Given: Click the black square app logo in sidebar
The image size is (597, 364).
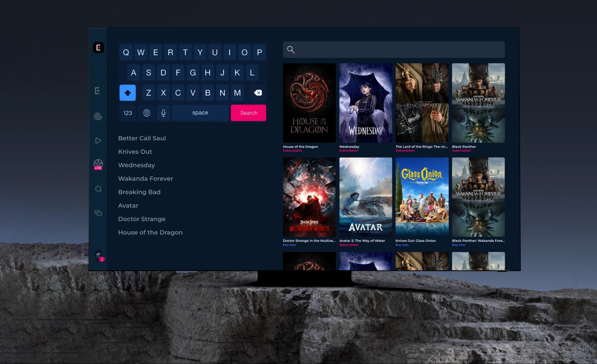Looking at the screenshot, I should pos(98,47).
